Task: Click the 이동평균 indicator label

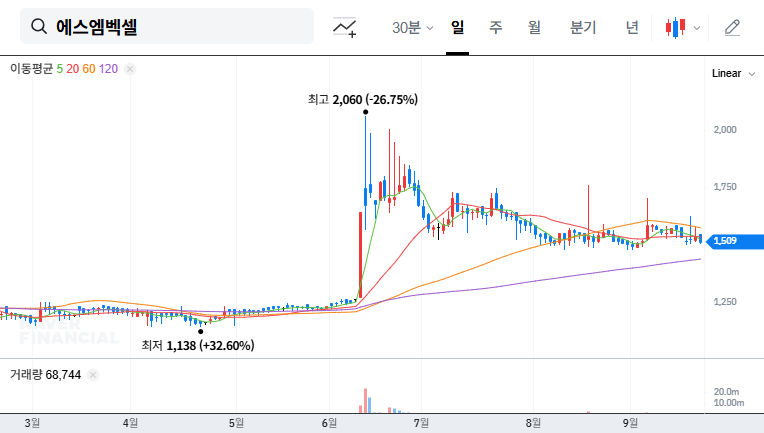Action: 31,69
